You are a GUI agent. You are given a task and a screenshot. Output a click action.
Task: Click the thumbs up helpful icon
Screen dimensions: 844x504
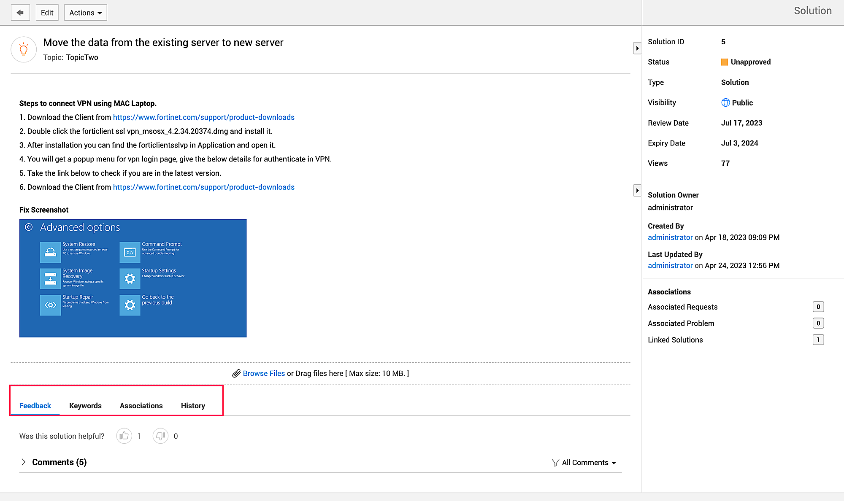pos(124,436)
